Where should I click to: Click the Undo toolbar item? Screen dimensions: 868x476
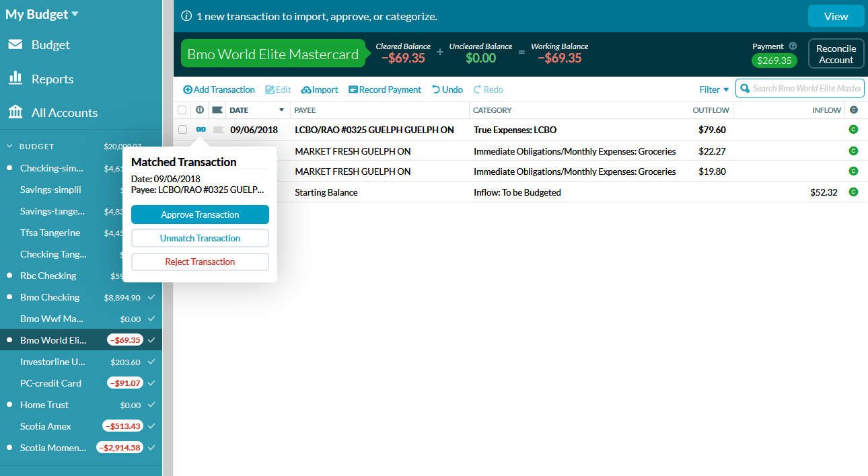pos(447,89)
